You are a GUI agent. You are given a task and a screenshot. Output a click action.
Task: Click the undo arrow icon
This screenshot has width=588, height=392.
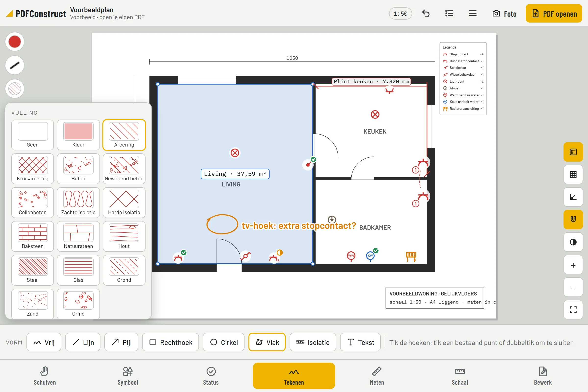click(x=426, y=13)
